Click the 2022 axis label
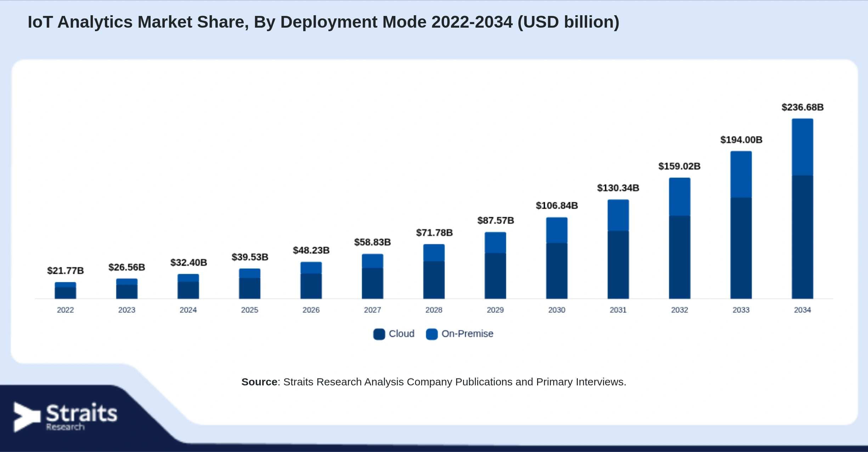This screenshot has height=452, width=868. tap(66, 310)
